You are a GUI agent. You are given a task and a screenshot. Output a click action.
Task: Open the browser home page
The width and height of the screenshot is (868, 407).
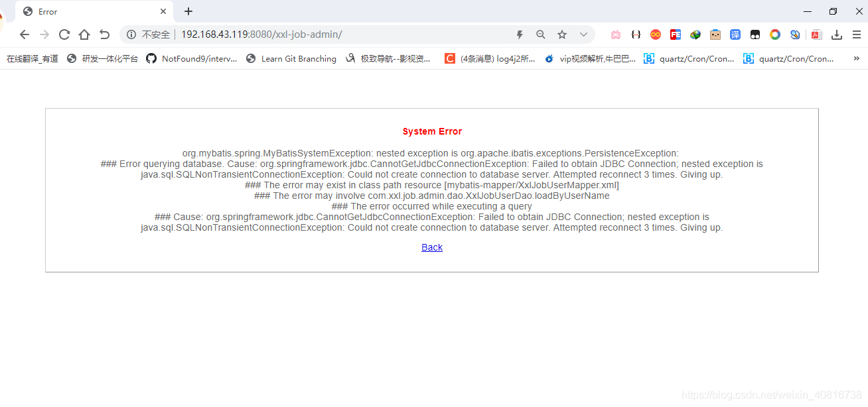84,34
